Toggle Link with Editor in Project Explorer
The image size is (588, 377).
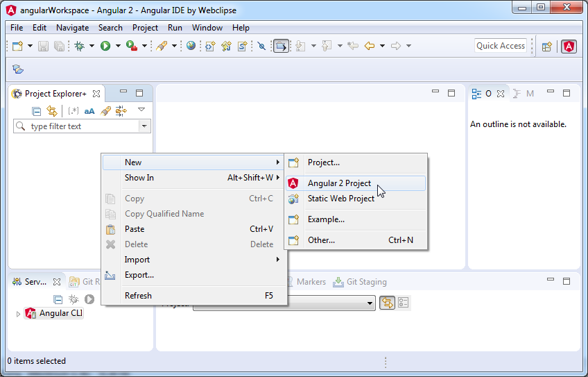(x=52, y=111)
